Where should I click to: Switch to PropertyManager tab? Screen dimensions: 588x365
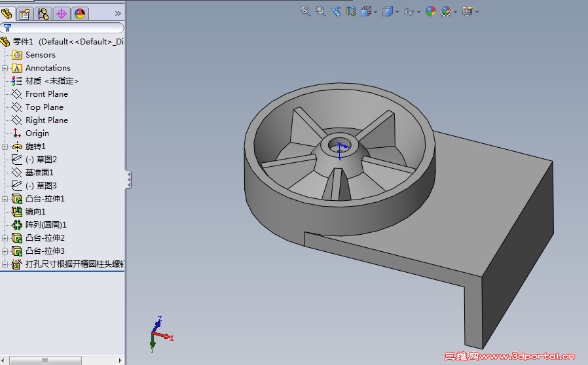click(x=25, y=14)
